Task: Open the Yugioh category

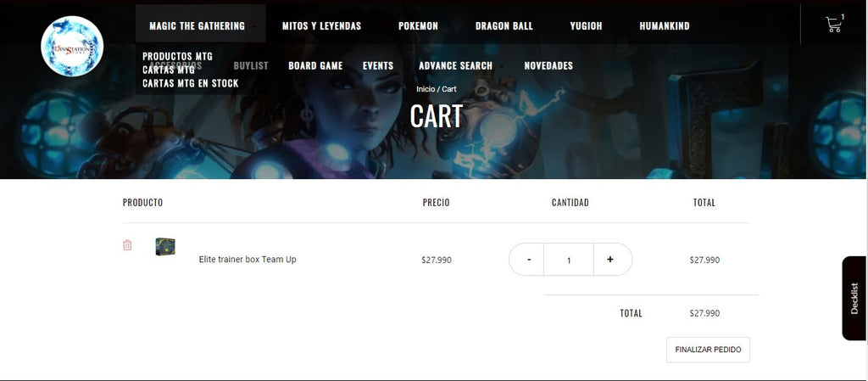Action: point(586,25)
